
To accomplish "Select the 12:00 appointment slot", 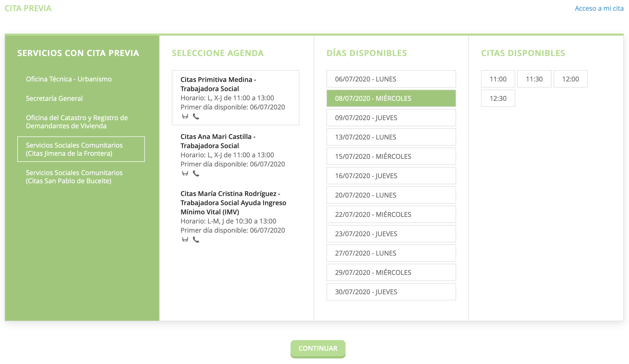I will [570, 79].
